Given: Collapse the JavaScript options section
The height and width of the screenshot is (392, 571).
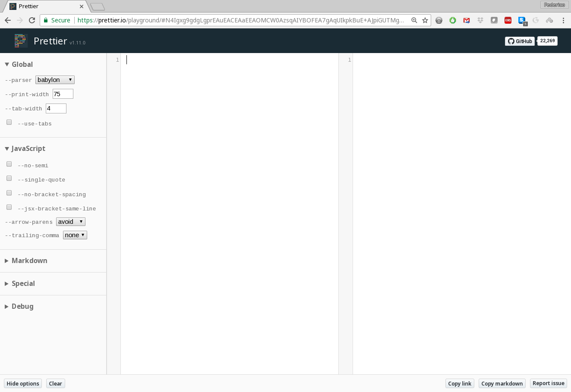Looking at the screenshot, I should [25, 148].
